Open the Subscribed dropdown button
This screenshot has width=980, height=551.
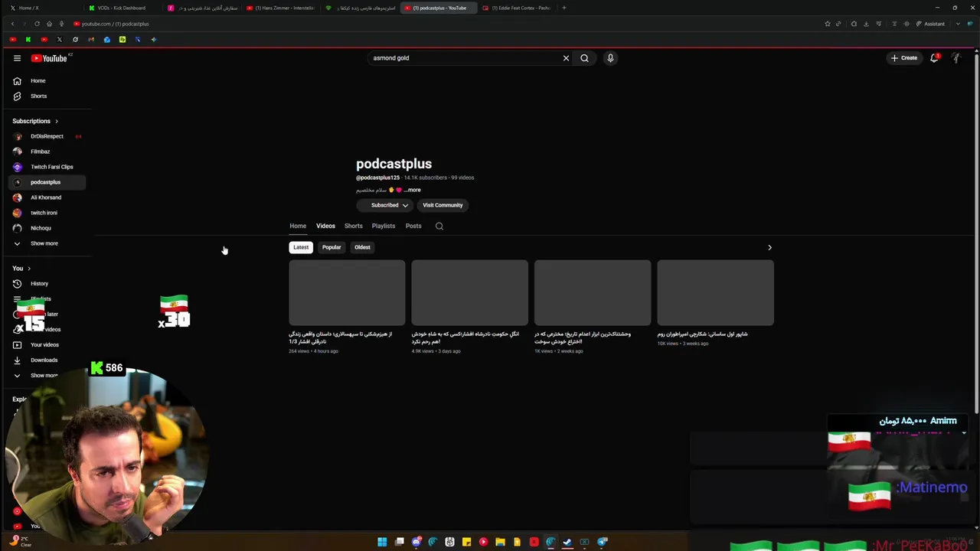pyautogui.click(x=385, y=205)
